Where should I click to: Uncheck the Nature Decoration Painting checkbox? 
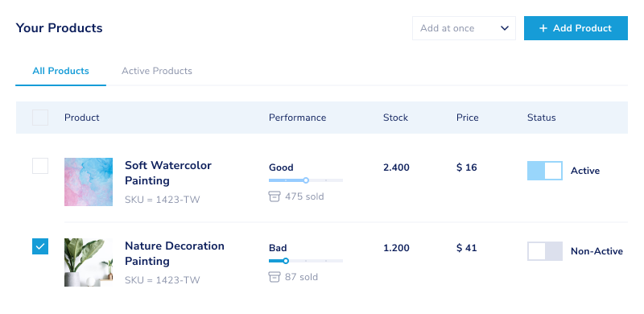tap(40, 246)
